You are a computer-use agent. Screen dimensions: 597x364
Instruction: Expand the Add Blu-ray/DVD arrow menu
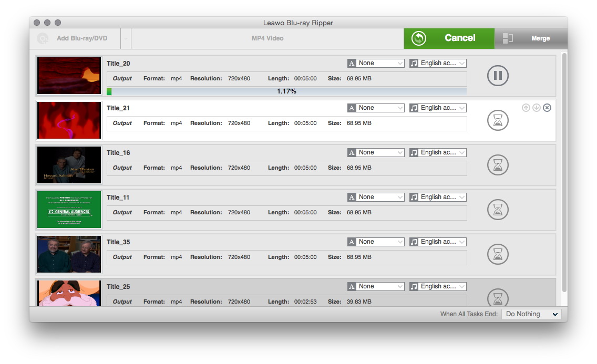pos(125,38)
